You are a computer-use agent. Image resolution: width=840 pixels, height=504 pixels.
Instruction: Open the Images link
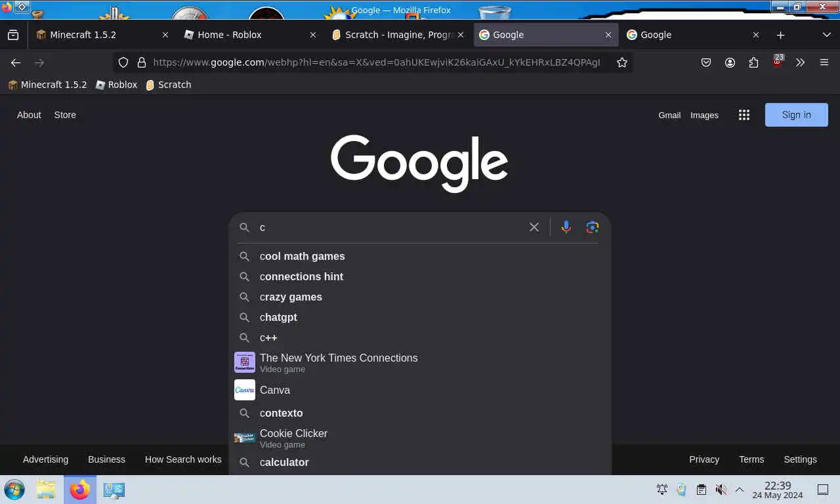[x=704, y=115]
